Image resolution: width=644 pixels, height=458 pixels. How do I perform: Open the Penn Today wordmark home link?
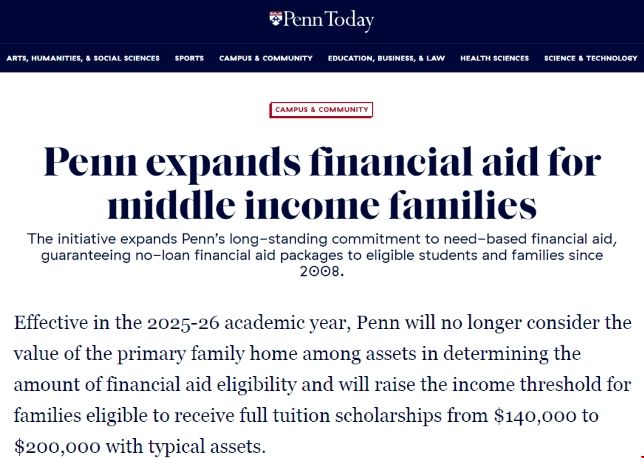click(329, 19)
